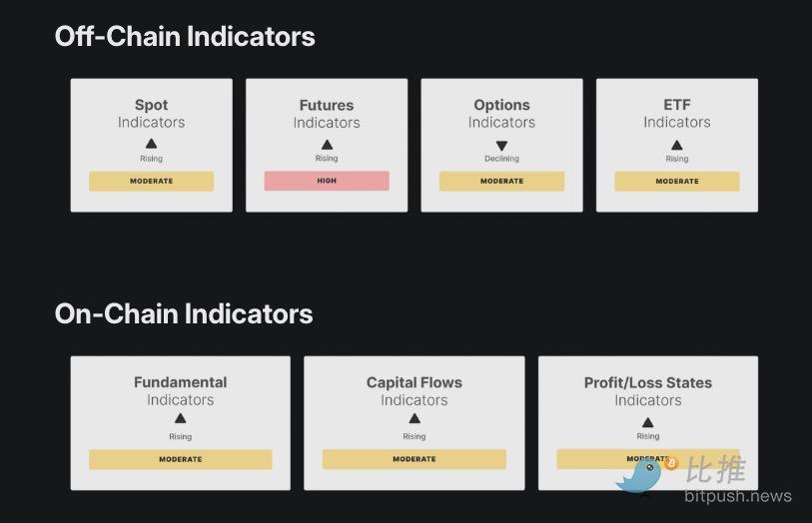The width and height of the screenshot is (812, 523).
Task: Visit the bitpush.news watermark link
Action: click(738, 496)
